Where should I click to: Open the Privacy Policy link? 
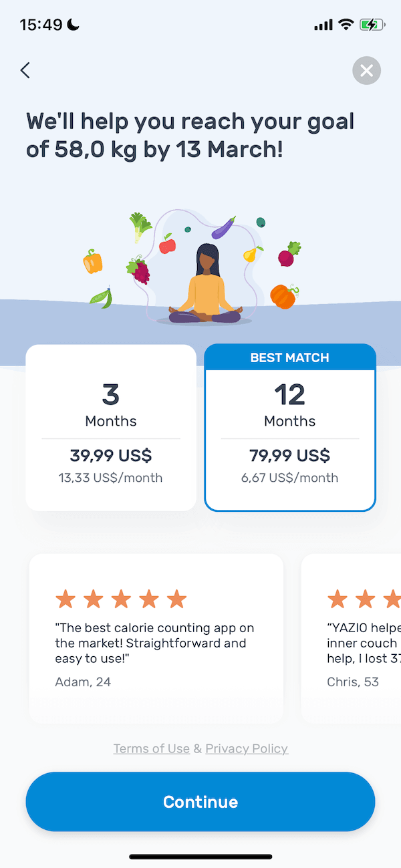click(x=247, y=748)
